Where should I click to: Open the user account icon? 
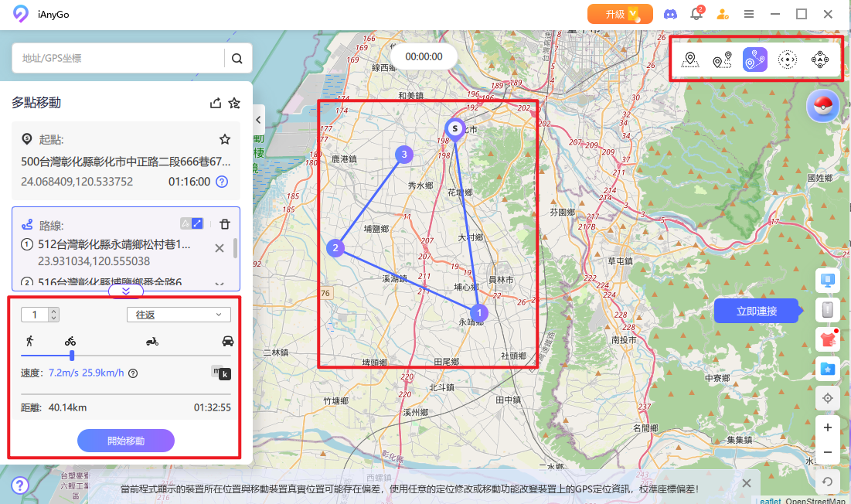click(x=723, y=14)
